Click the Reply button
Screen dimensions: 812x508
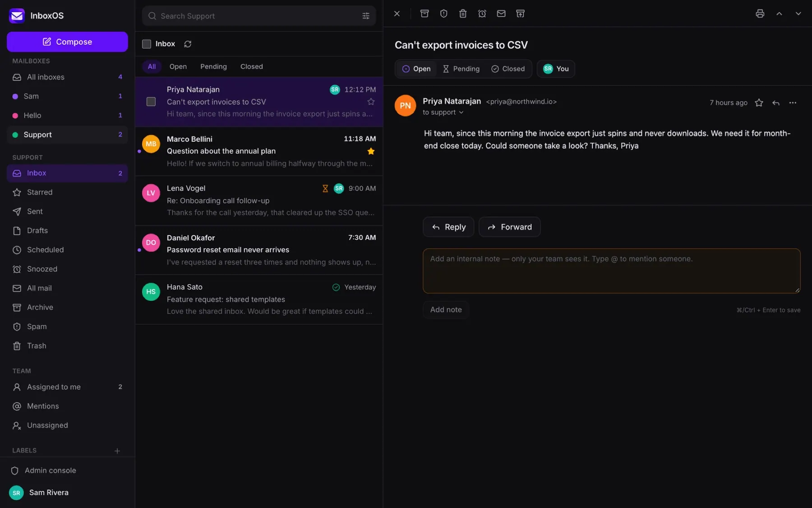click(448, 227)
